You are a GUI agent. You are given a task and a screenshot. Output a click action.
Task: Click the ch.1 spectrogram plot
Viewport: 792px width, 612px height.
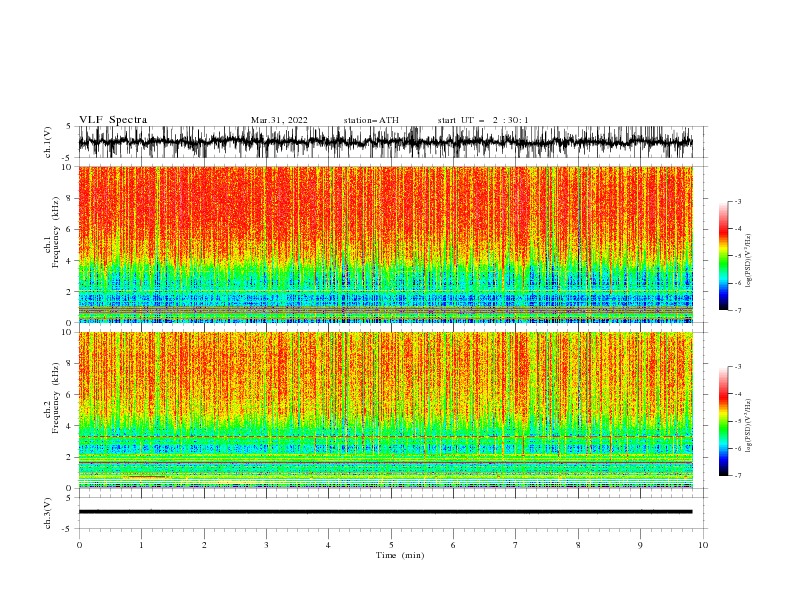click(x=385, y=244)
